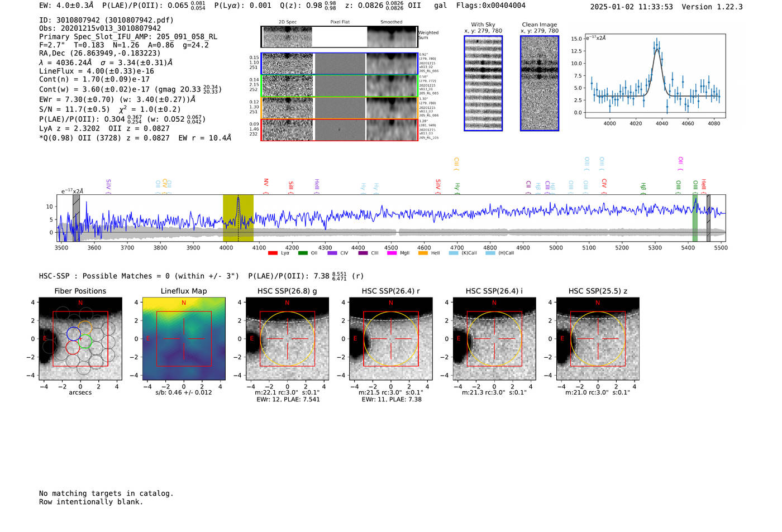Select the magenta MgII legend swatch
This screenshot has height=532, width=782.
point(392,253)
